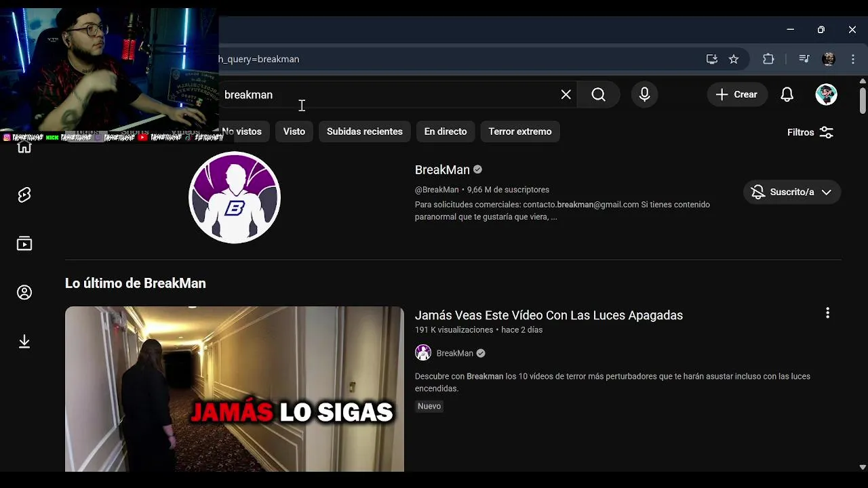Clear the breakman search text
Viewport: 868px width, 488px height.
click(566, 95)
